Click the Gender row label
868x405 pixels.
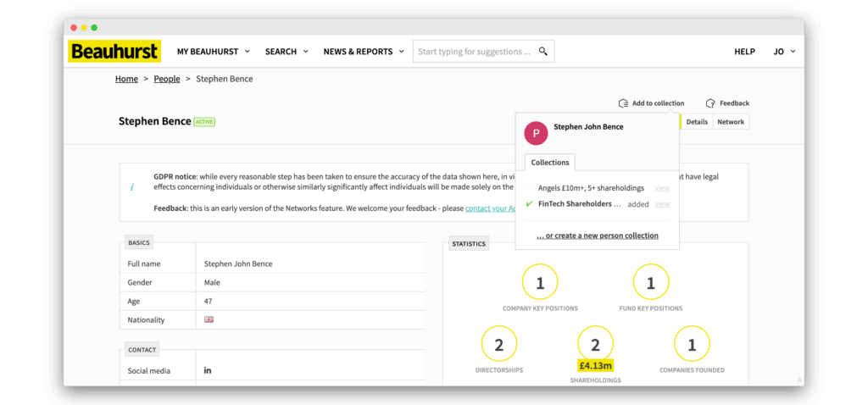pos(140,283)
